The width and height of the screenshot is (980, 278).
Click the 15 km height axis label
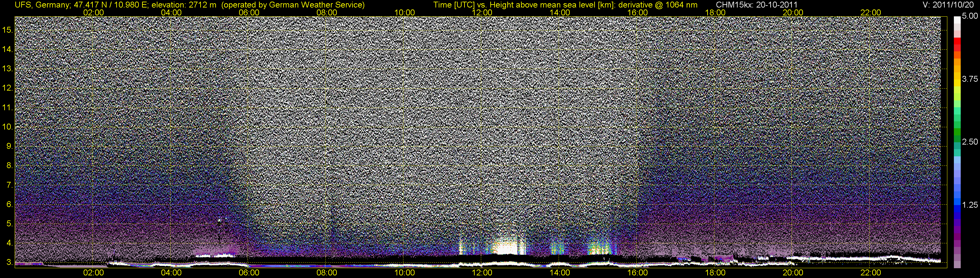pos(8,30)
